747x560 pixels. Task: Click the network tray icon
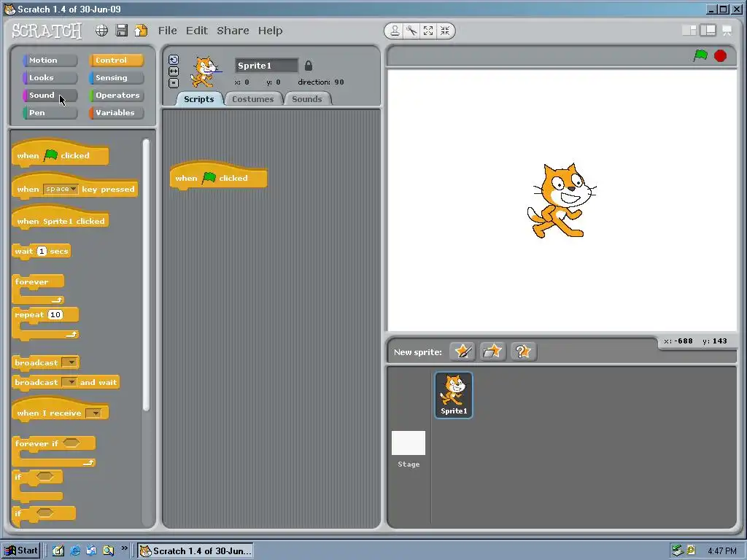(678, 551)
